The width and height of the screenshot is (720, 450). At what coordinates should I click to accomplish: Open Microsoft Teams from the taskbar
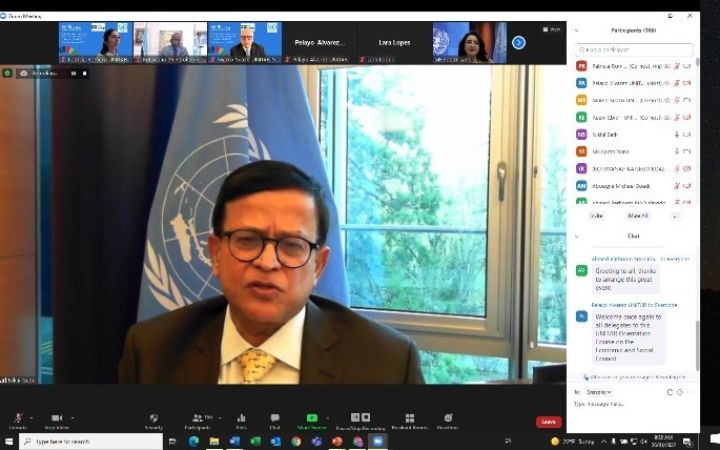(x=316, y=441)
